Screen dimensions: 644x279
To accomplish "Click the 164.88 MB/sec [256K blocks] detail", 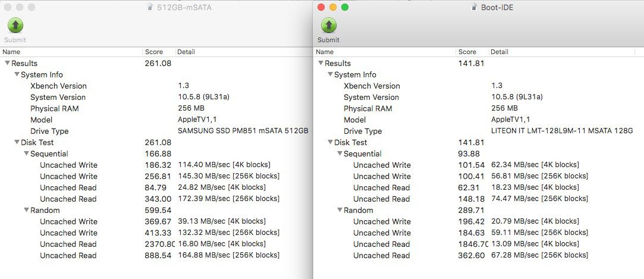I will [229, 255].
